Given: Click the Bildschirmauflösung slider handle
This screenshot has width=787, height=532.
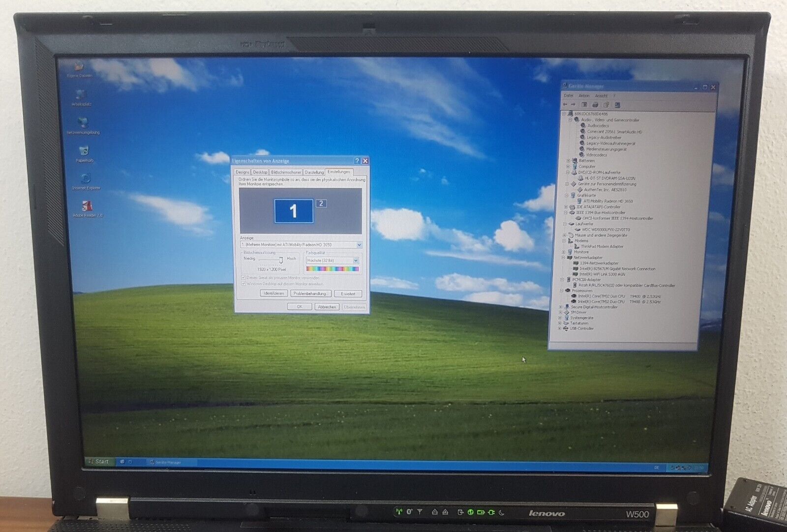Looking at the screenshot, I should pyautogui.click(x=281, y=260).
